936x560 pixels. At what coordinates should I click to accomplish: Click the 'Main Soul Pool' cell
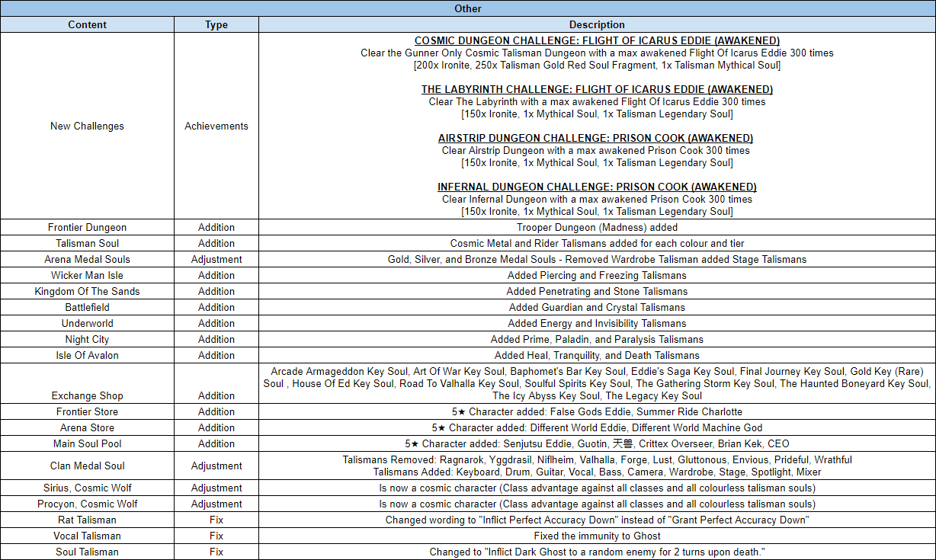coord(87,443)
